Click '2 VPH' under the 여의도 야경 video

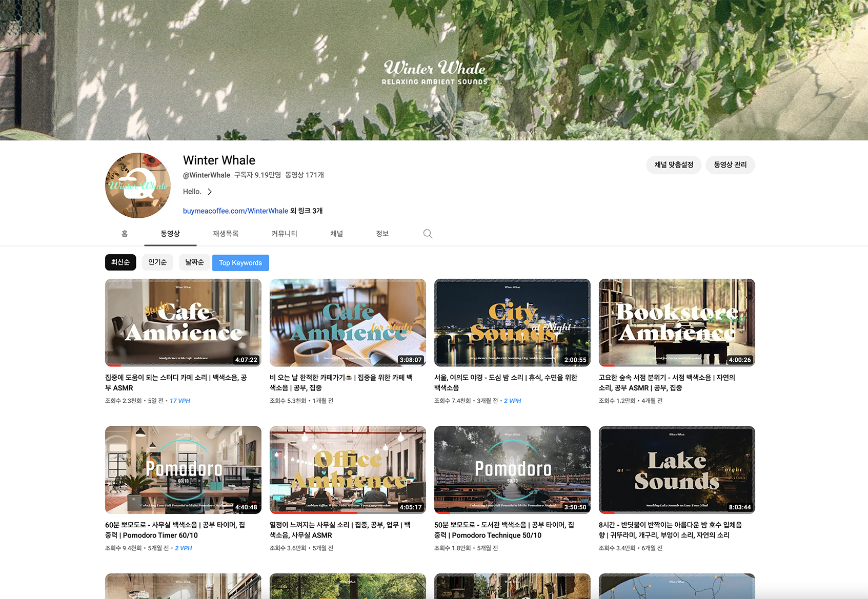click(x=513, y=401)
